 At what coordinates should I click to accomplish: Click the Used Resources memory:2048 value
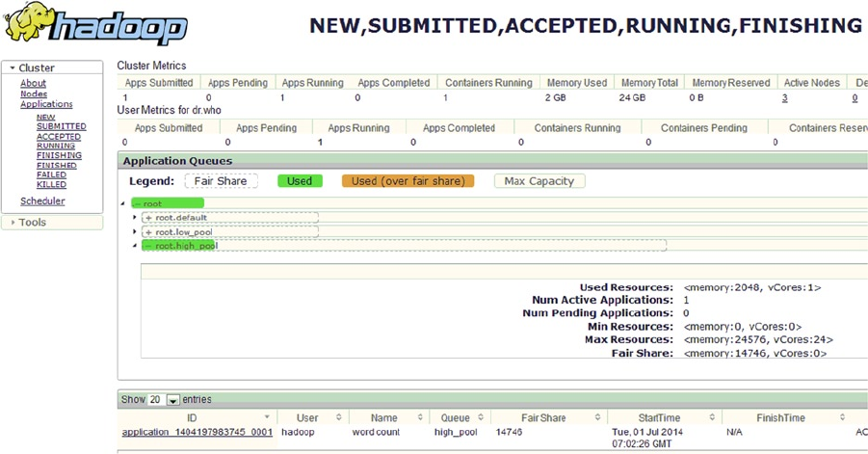752,287
